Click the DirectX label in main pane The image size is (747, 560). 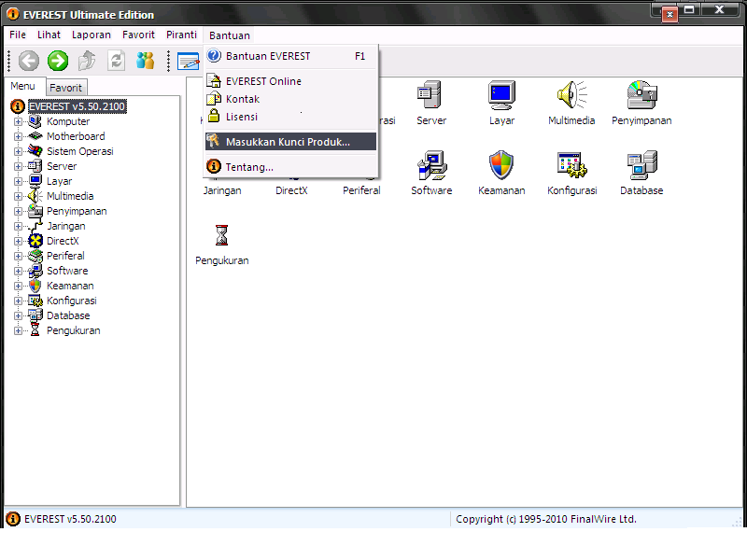click(291, 190)
